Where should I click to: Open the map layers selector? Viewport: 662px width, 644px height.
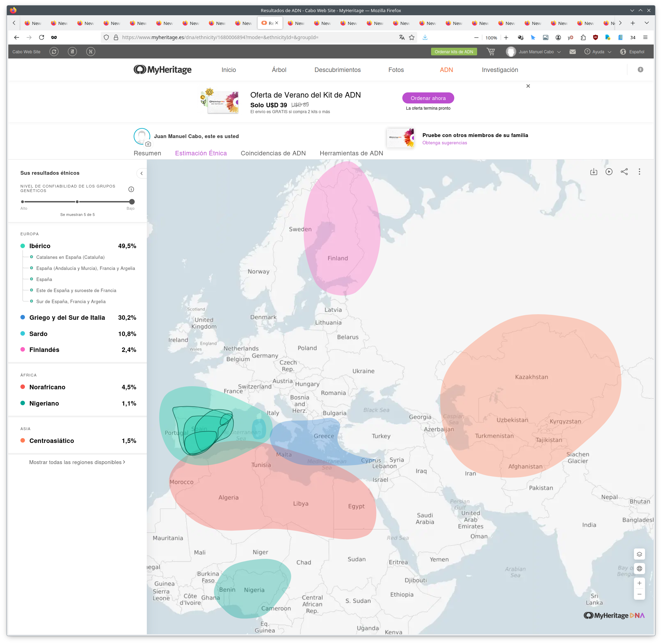click(639, 554)
